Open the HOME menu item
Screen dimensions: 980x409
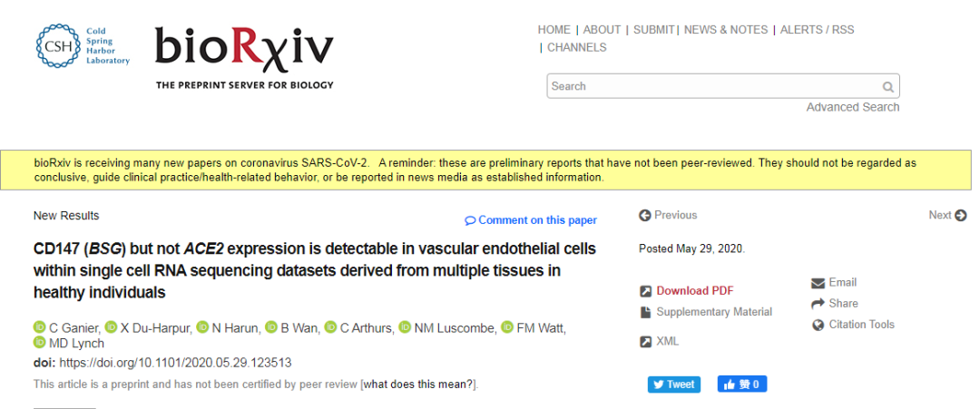click(x=554, y=30)
